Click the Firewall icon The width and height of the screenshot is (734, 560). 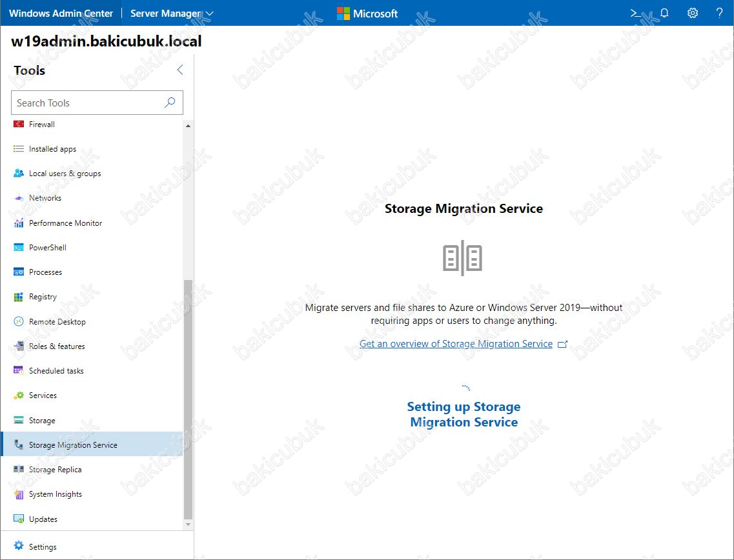coord(19,124)
